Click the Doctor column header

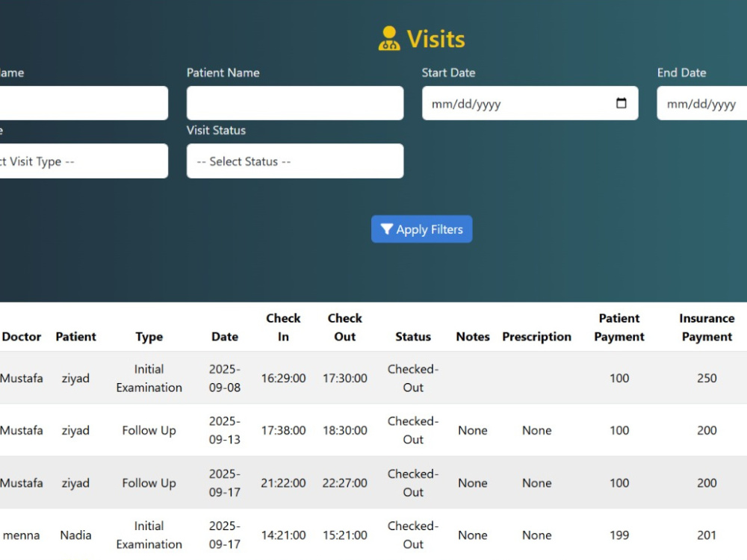[22, 337]
